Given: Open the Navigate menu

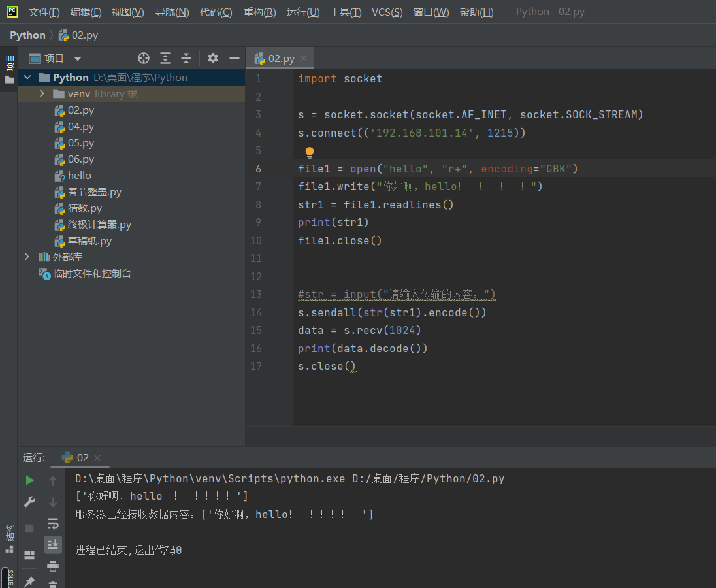Looking at the screenshot, I should coord(172,12).
